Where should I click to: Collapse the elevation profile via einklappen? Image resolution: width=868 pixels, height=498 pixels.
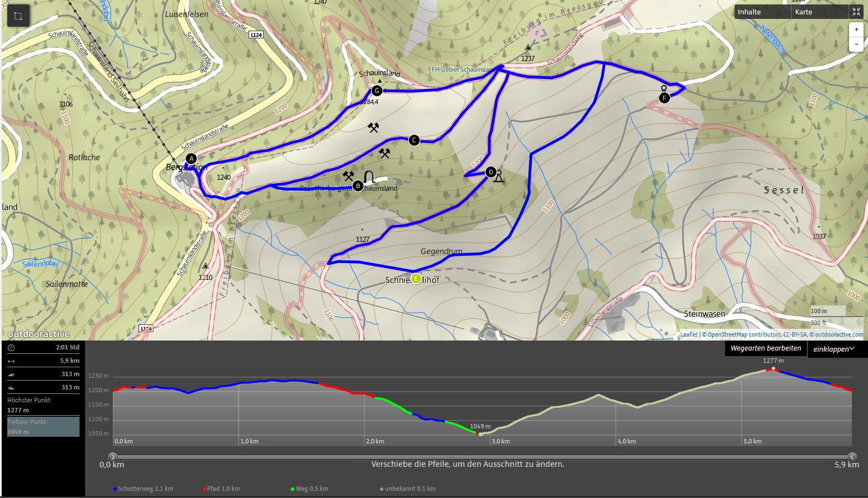(x=834, y=349)
